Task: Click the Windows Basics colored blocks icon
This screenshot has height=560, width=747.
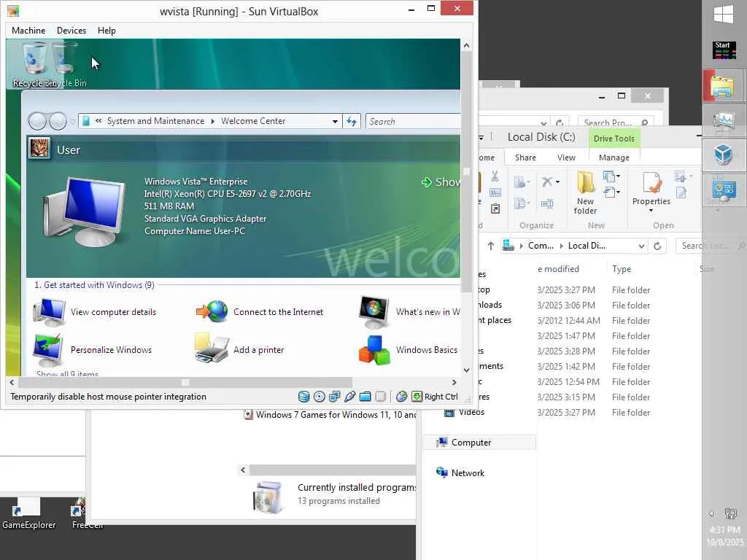Action: coord(374,351)
